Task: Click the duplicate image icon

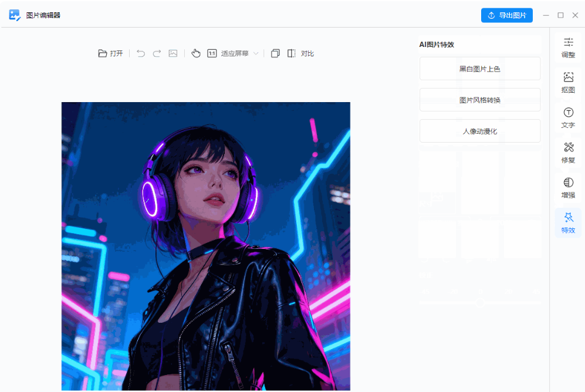Action: click(x=275, y=53)
